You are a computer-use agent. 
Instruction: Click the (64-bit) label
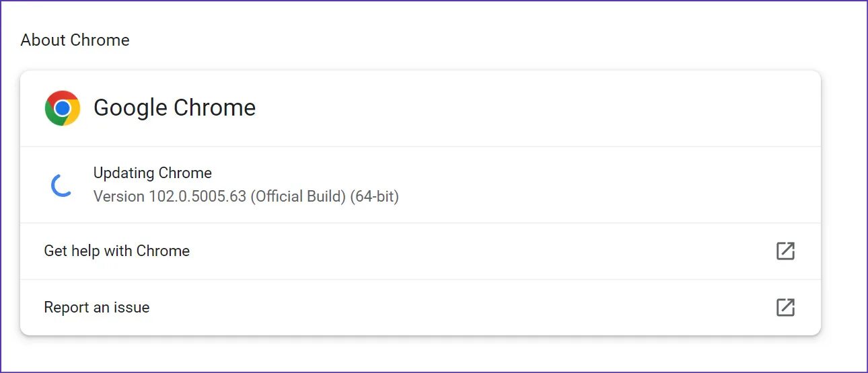click(375, 196)
